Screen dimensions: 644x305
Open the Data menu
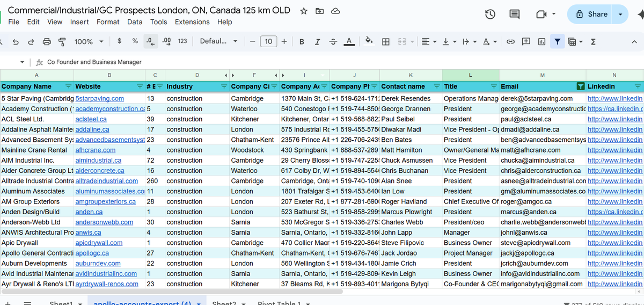135,22
